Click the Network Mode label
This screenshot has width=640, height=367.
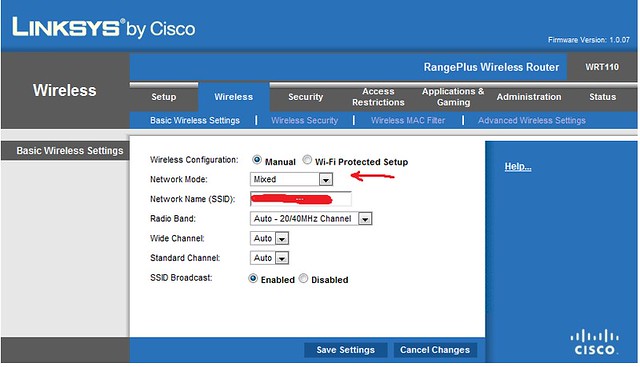[178, 179]
